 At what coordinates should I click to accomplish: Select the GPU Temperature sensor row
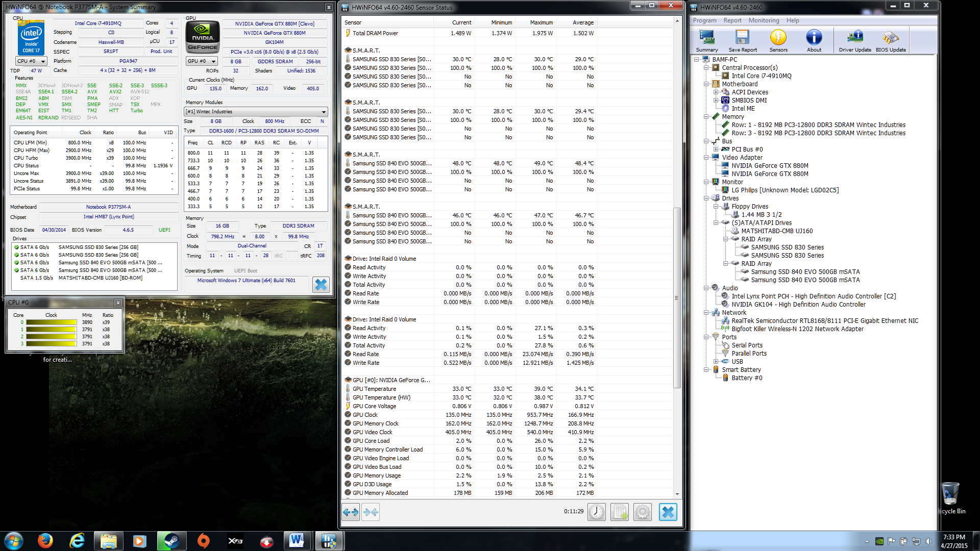coord(469,389)
